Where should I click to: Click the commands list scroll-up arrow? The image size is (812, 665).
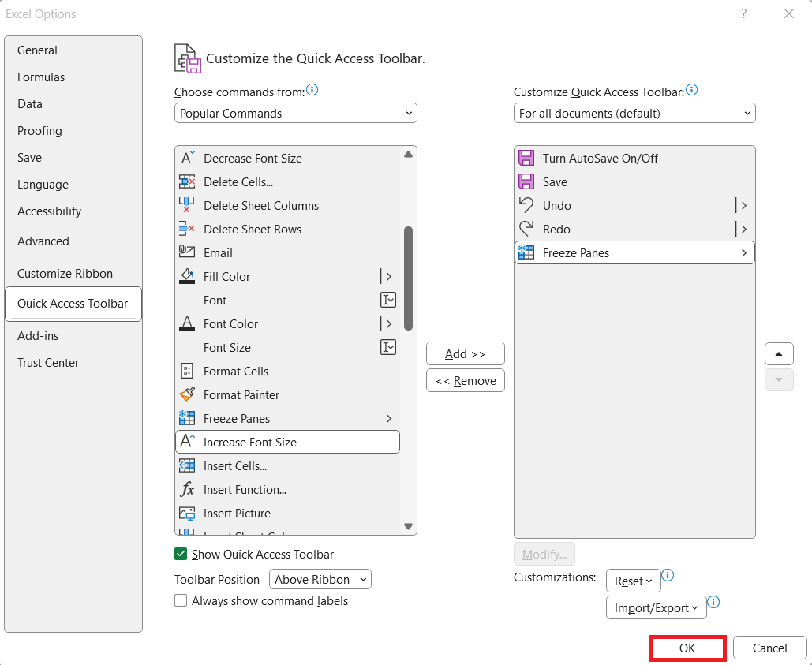click(x=409, y=154)
